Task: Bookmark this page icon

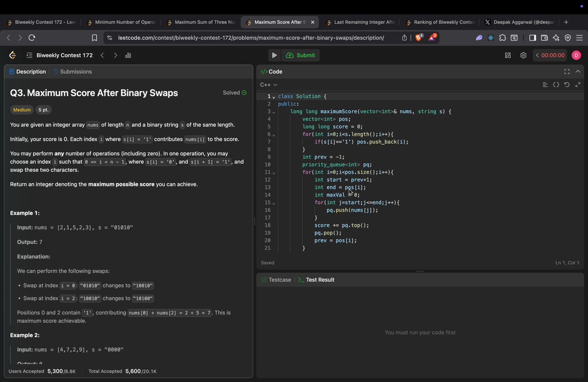Action: (x=95, y=37)
